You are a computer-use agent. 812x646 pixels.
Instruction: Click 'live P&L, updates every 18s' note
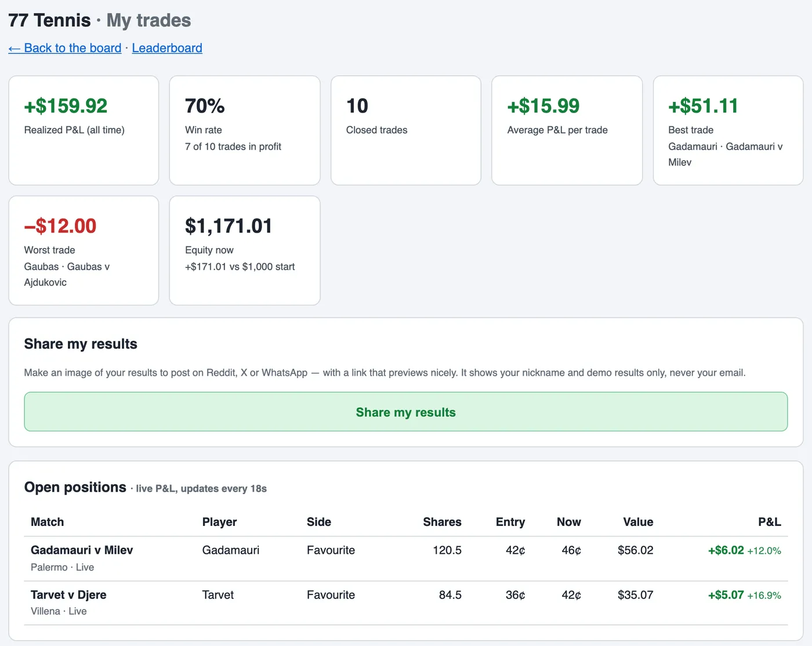point(201,488)
